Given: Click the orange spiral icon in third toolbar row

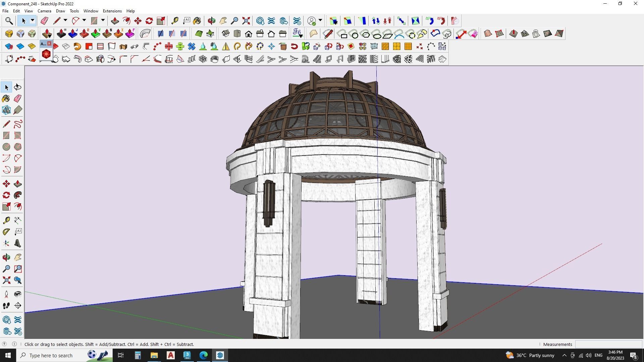Looking at the screenshot, I should [77, 46].
